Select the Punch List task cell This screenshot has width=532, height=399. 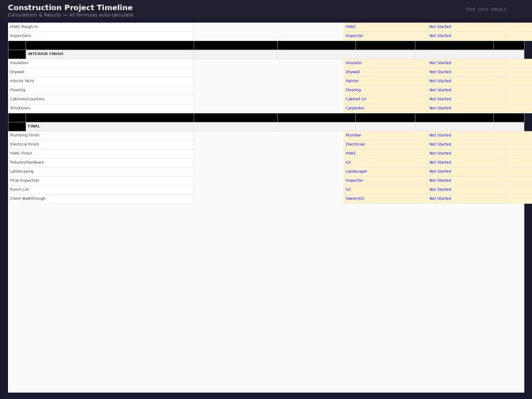(x=101, y=189)
